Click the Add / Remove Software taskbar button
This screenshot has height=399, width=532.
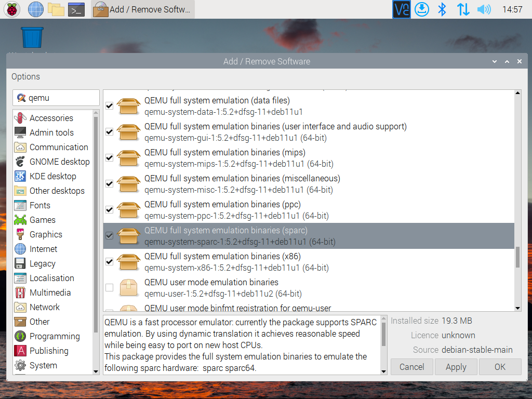(143, 9)
